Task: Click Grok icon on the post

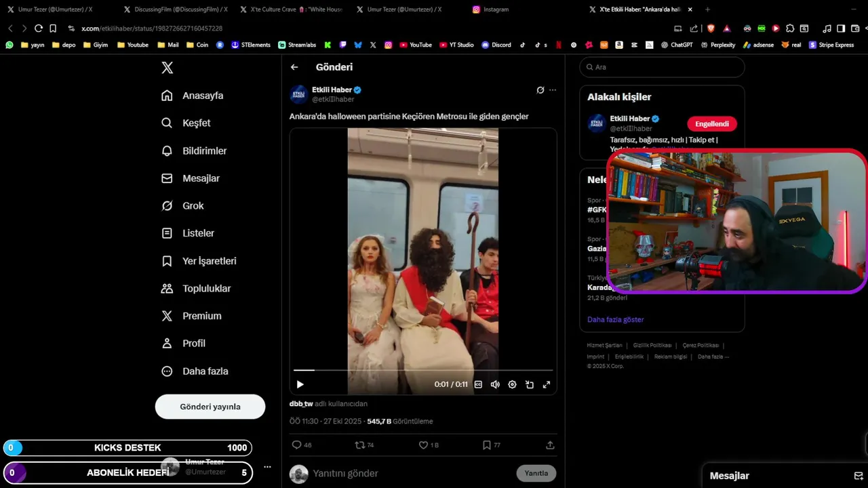Action: tap(540, 90)
